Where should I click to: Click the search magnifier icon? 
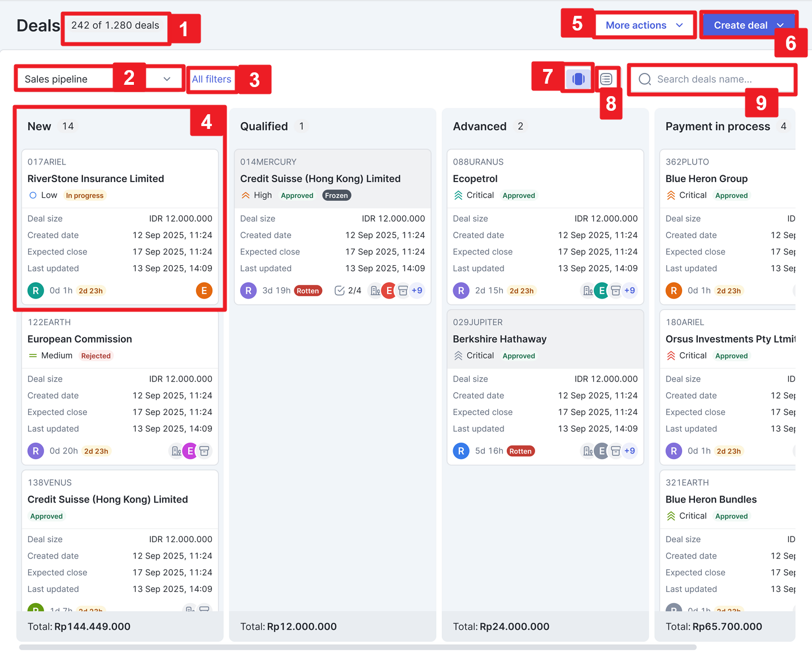(x=645, y=79)
